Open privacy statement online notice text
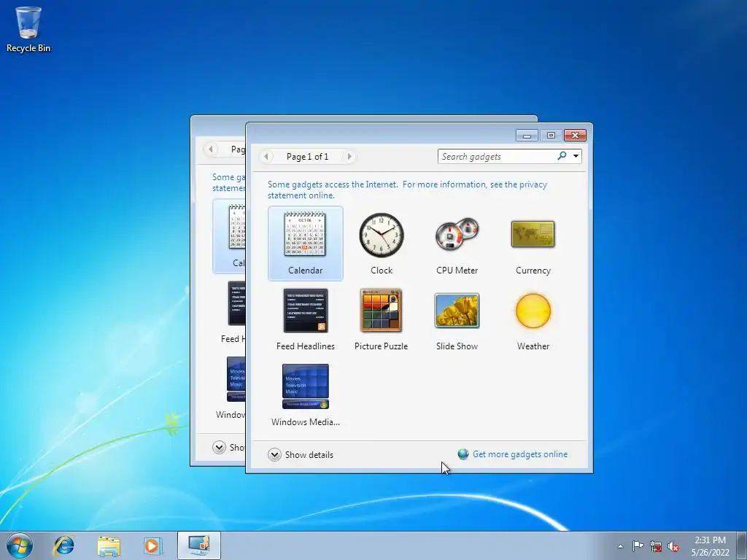The height and width of the screenshot is (560, 747). tap(407, 190)
